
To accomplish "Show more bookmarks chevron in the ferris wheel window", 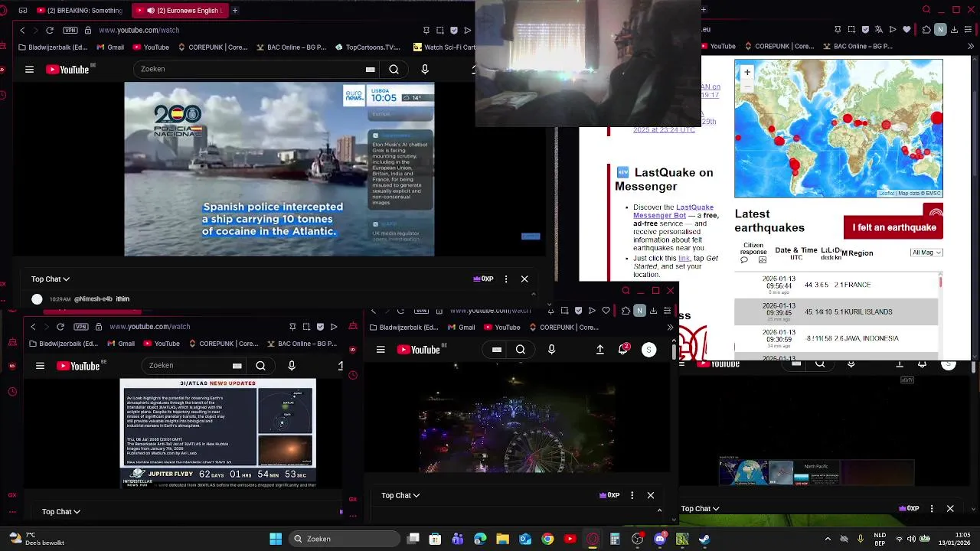I will pos(670,328).
